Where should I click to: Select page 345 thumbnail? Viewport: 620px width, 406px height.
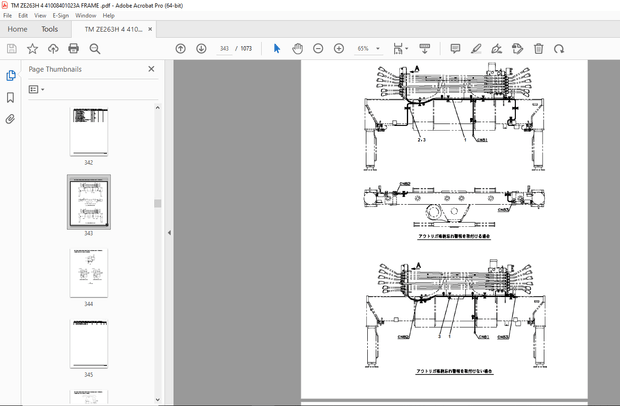click(x=89, y=344)
